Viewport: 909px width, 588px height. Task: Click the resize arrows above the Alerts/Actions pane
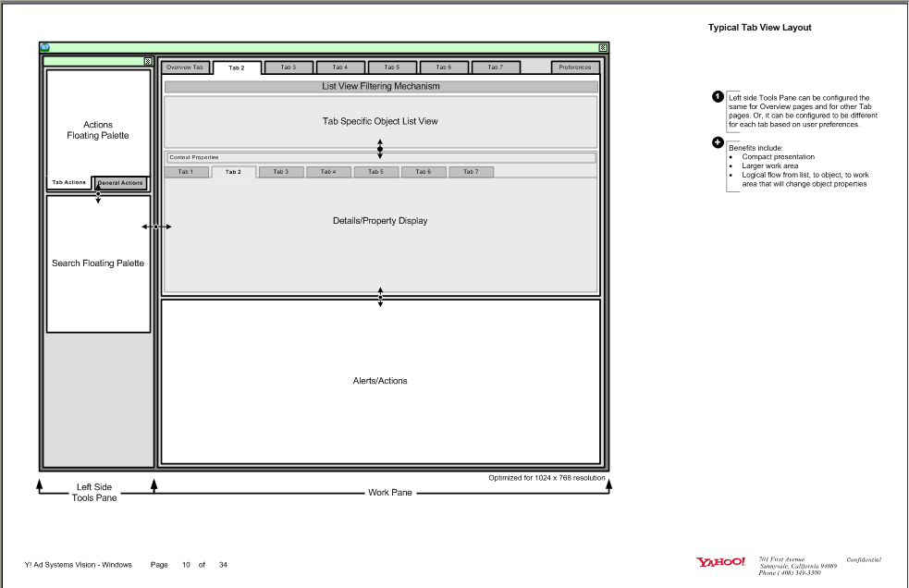click(x=379, y=296)
